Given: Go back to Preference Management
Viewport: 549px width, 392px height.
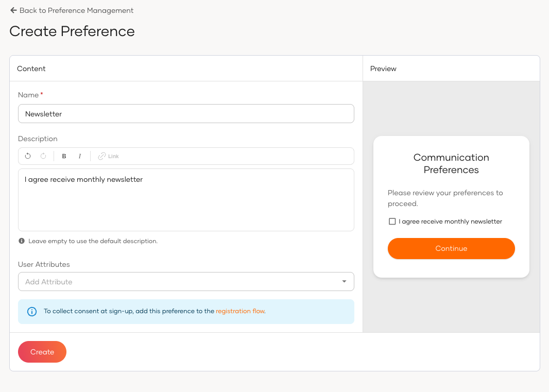Looking at the screenshot, I should point(72,10).
